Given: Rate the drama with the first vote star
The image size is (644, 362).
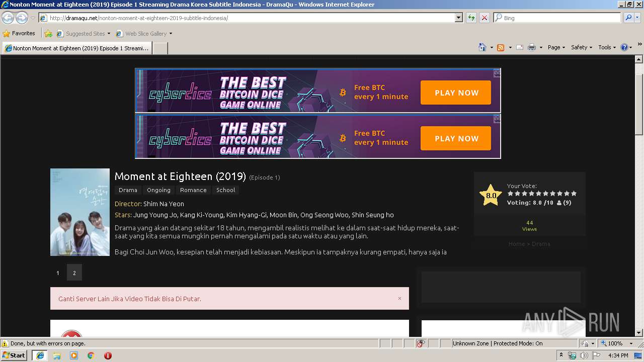Looking at the screenshot, I should point(510,194).
